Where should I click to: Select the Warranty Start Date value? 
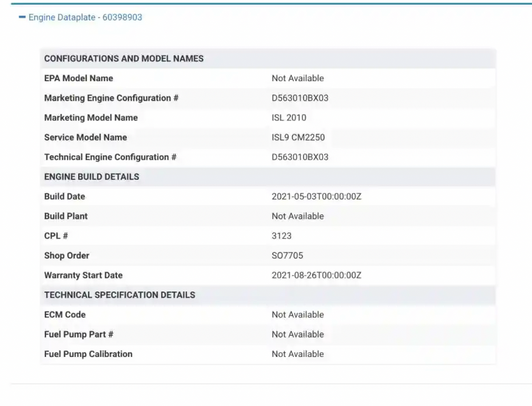[316, 275]
